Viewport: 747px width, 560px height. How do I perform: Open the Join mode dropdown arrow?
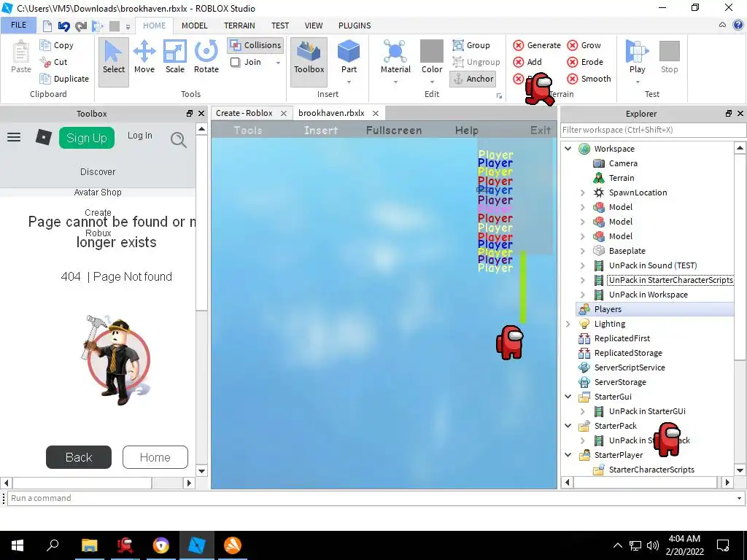tap(278, 63)
